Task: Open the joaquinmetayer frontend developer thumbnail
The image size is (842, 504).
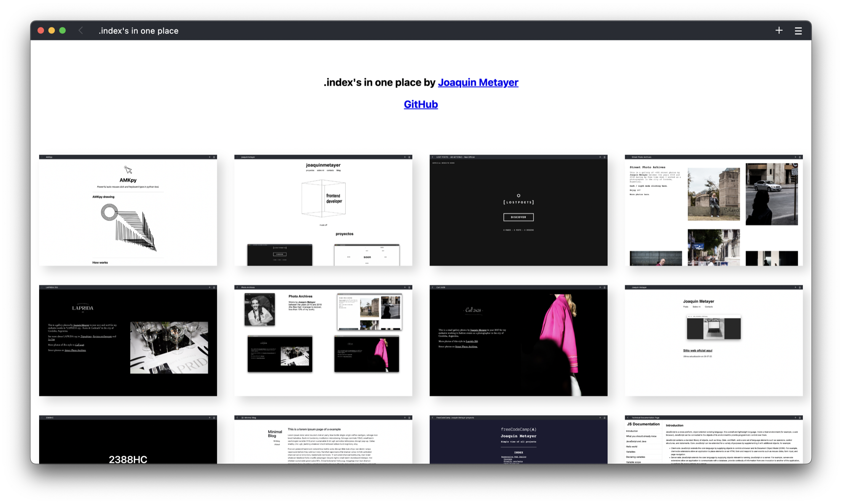Action: [x=323, y=210]
